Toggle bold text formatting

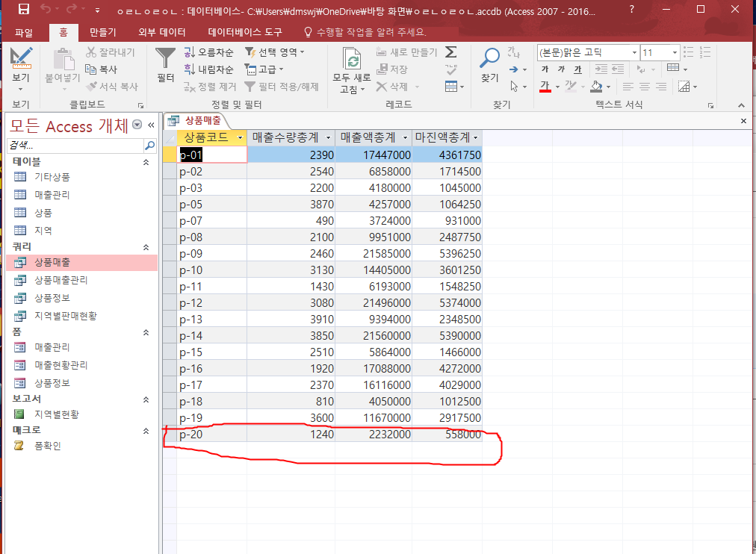[x=545, y=69]
